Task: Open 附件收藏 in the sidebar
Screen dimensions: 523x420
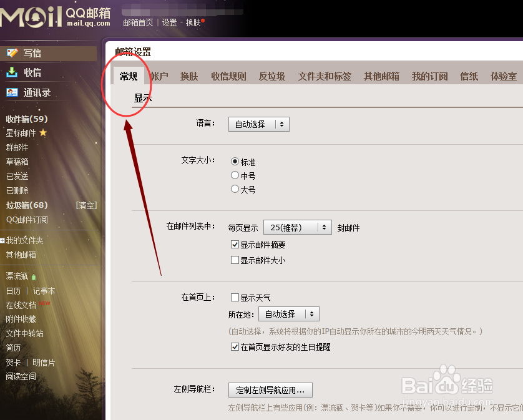Action: (x=21, y=319)
